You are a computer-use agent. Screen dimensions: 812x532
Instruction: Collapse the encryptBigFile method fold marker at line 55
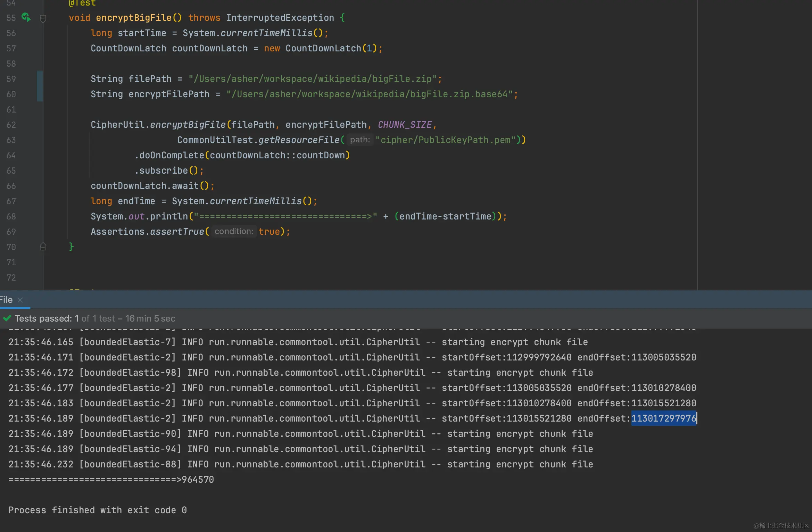point(43,18)
